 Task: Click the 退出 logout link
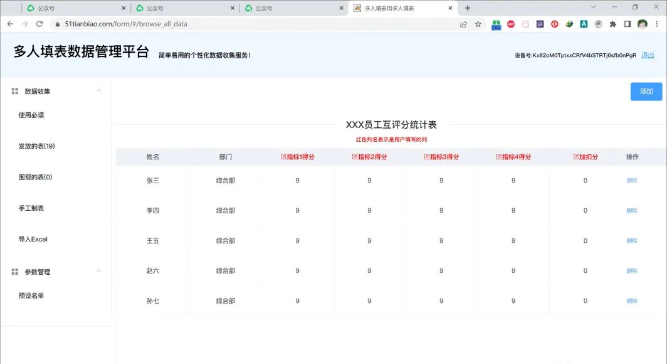647,55
